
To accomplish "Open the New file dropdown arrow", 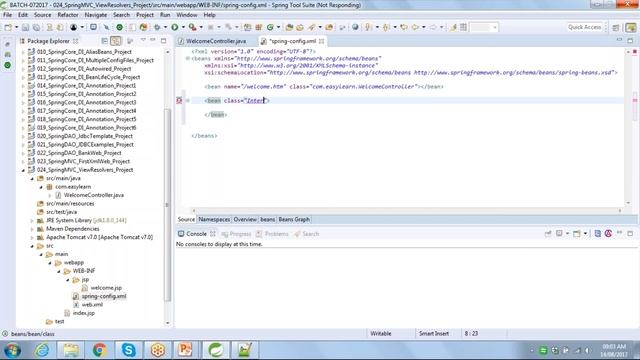I will point(16,27).
